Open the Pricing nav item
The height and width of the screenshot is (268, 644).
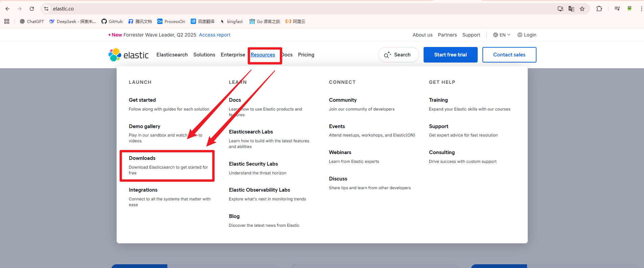coord(306,55)
